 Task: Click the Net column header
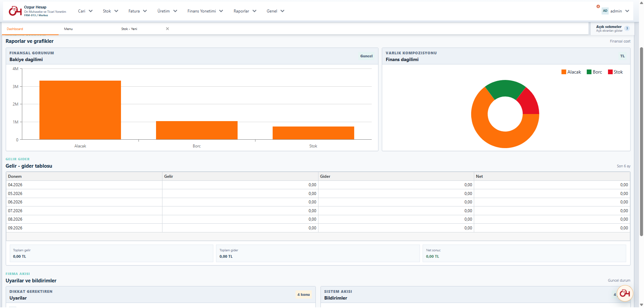point(552,176)
